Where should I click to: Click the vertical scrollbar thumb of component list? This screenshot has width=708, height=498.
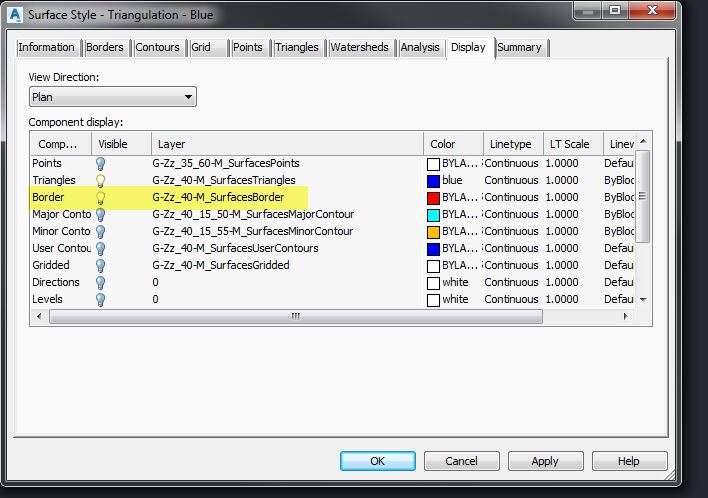point(643,196)
